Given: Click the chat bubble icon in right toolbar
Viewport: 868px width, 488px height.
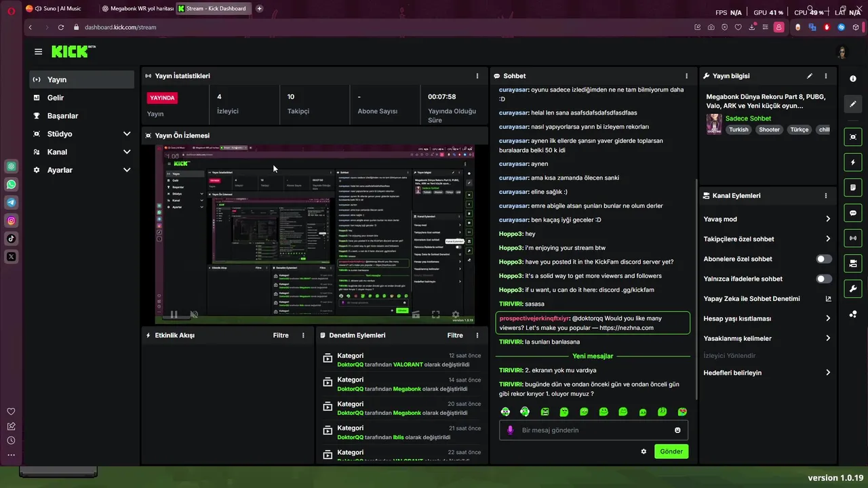Looking at the screenshot, I should [853, 213].
